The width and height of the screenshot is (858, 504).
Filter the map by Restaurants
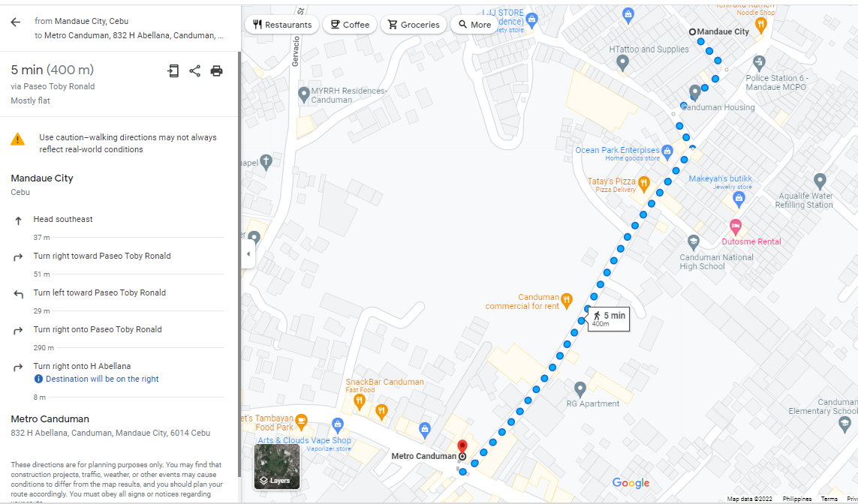click(x=281, y=25)
